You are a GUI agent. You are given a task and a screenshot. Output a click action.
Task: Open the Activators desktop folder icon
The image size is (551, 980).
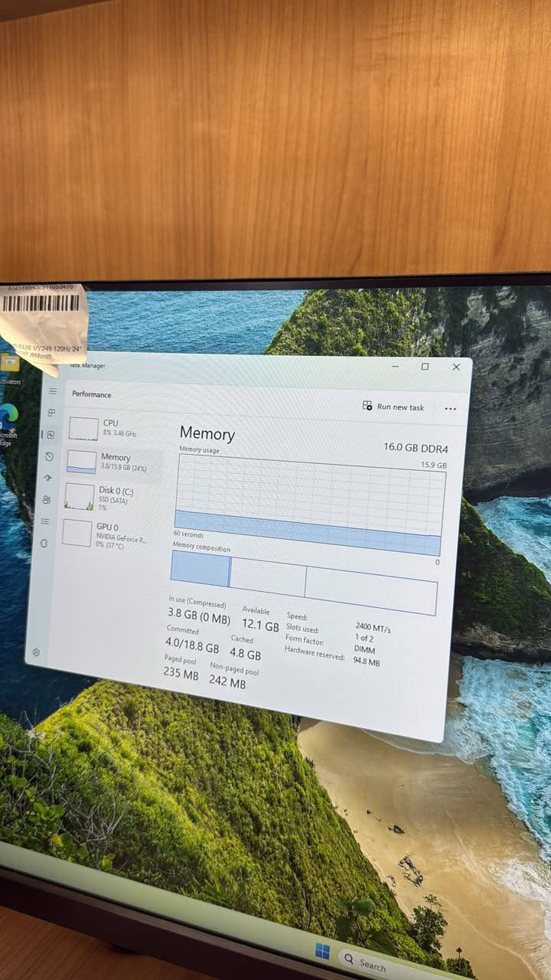tap(10, 367)
